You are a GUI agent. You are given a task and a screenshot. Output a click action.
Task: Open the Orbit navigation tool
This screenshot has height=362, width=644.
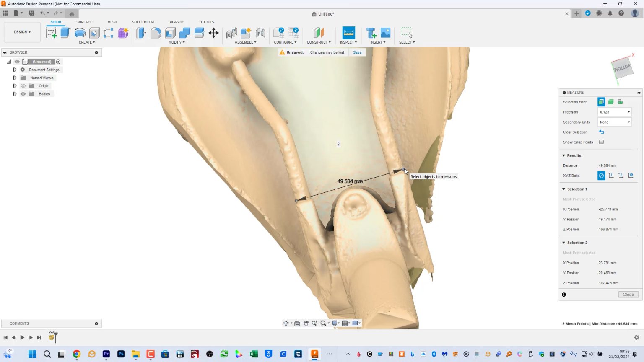pos(286,323)
